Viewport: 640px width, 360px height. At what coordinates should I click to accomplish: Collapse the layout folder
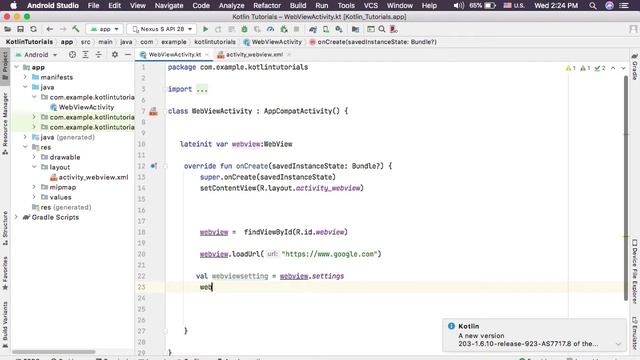pyautogui.click(x=34, y=167)
